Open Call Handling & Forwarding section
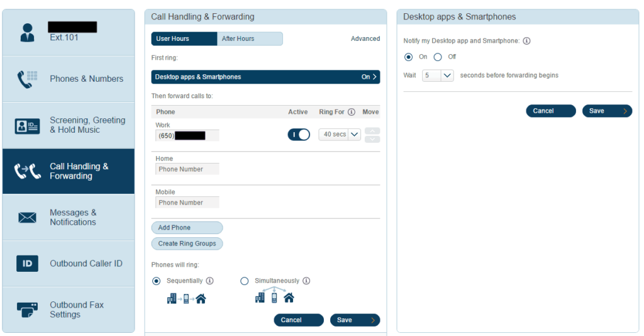 (x=69, y=171)
